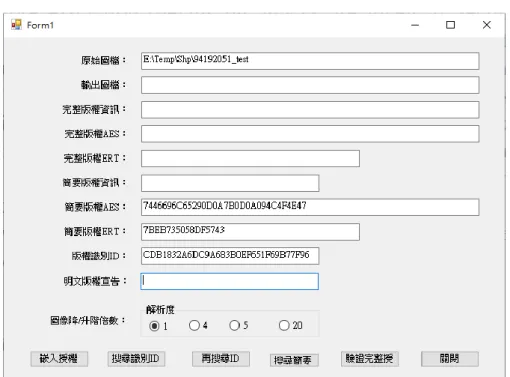Click the 簡要版權ERT field with value 7BEB735058DF5743
The width and height of the screenshot is (510, 377).
pos(250,232)
